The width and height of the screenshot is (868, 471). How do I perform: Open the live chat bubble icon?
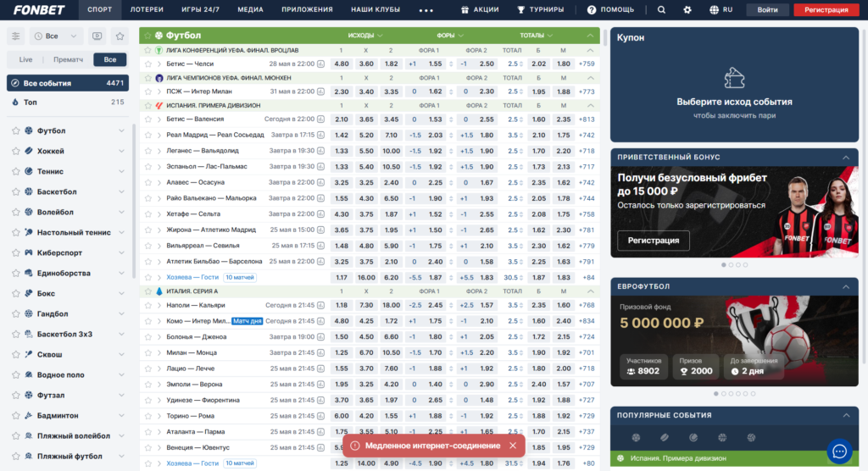pyautogui.click(x=840, y=451)
